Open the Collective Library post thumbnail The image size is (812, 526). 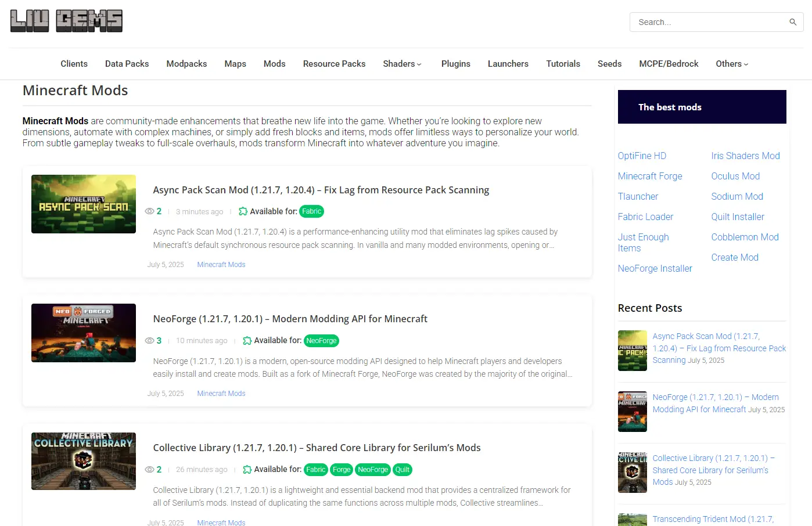tap(84, 462)
